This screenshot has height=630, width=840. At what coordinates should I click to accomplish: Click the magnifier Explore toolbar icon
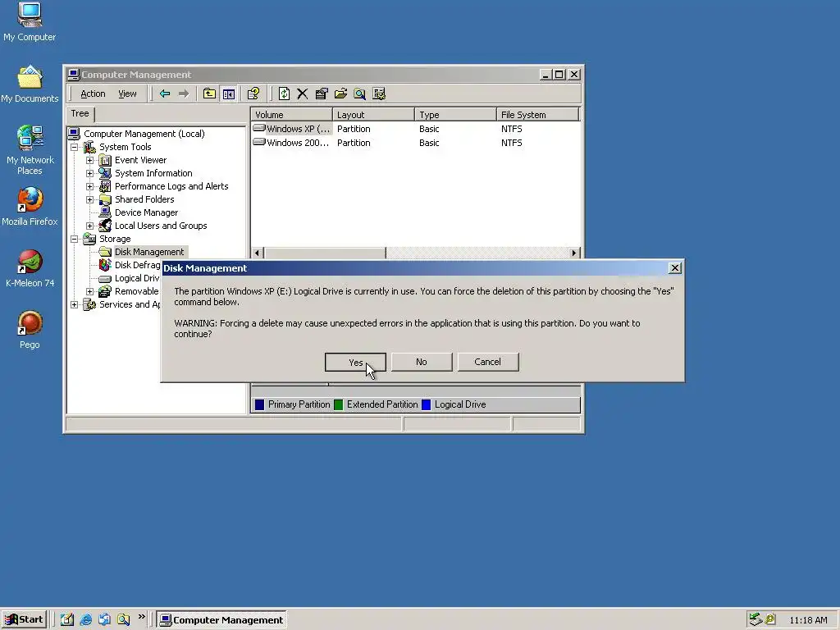(359, 94)
